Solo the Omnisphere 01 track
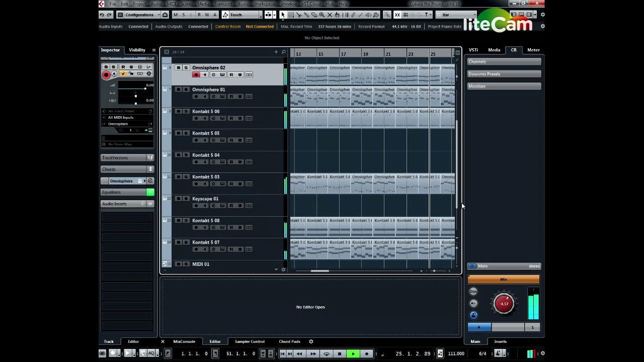The width and height of the screenshot is (644, 362). [186, 89]
